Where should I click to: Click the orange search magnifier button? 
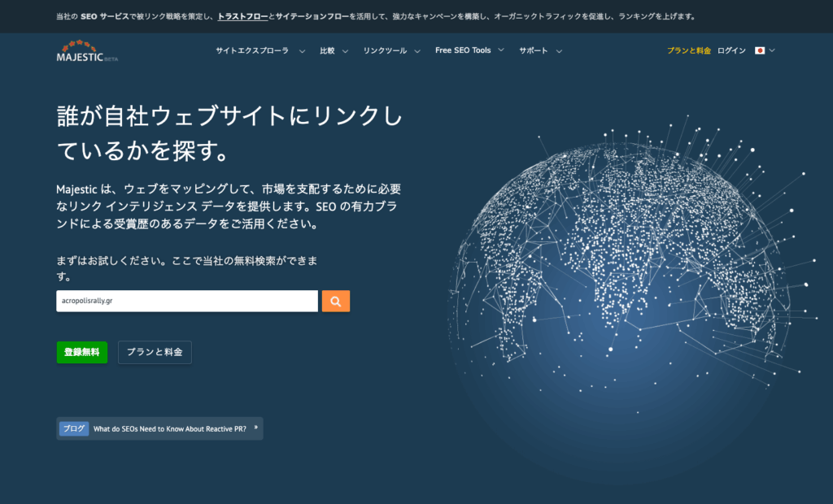click(336, 301)
